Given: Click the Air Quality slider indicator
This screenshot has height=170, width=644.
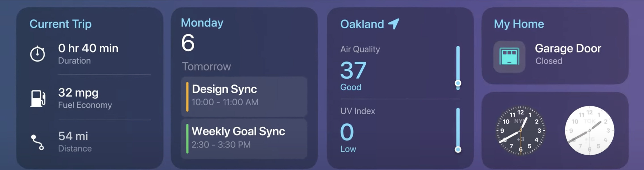Looking at the screenshot, I should (458, 83).
